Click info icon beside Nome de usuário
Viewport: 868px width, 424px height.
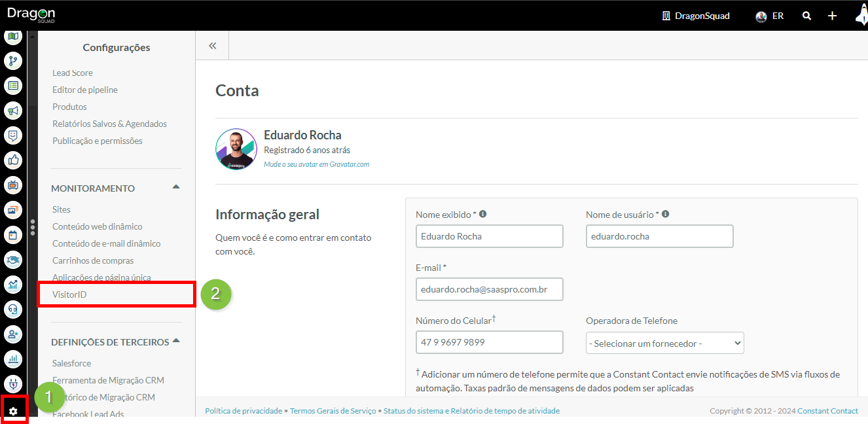click(665, 214)
